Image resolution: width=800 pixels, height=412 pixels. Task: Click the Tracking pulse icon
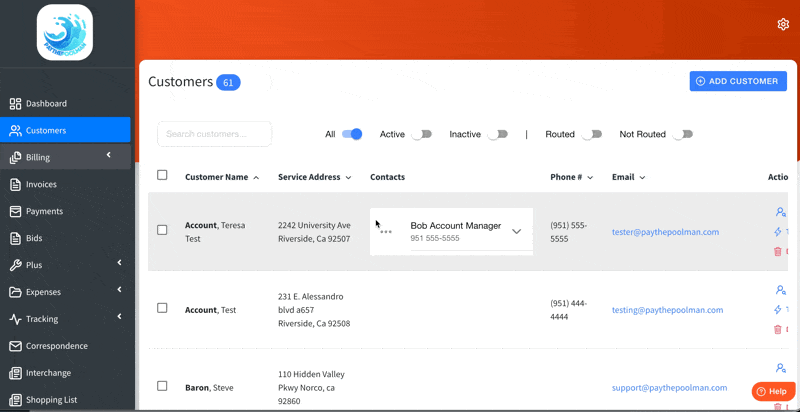coord(15,319)
